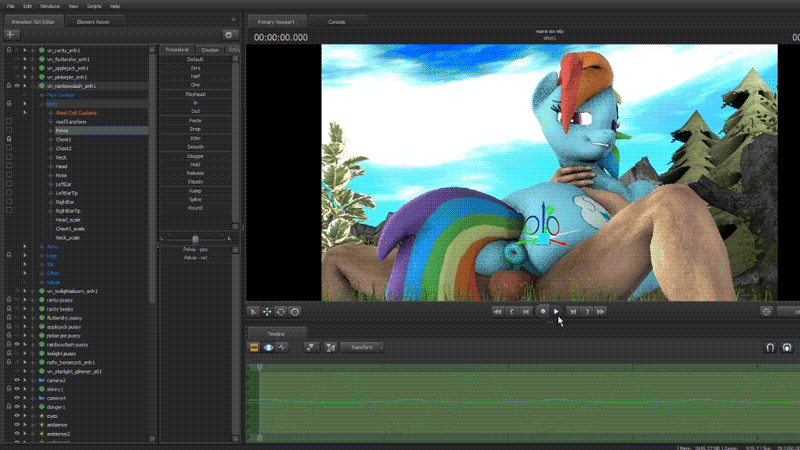Apply the Jitter preset
This screenshot has width=800, height=450.
coord(195,138)
